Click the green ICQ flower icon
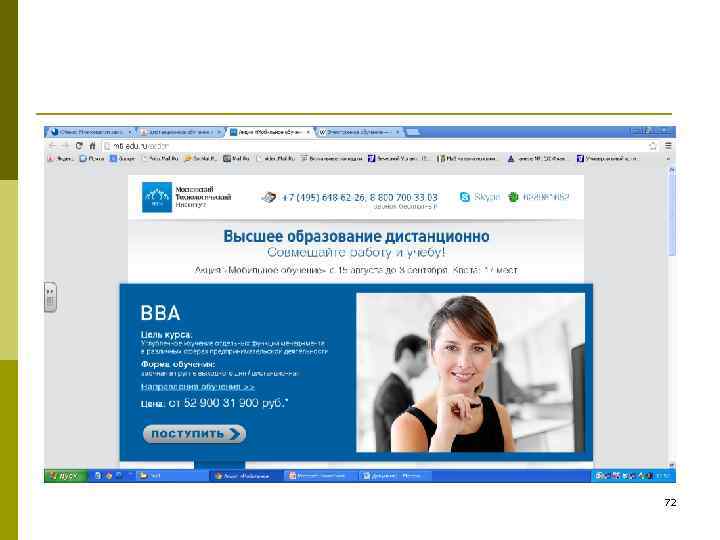720x540 pixels. [513, 197]
